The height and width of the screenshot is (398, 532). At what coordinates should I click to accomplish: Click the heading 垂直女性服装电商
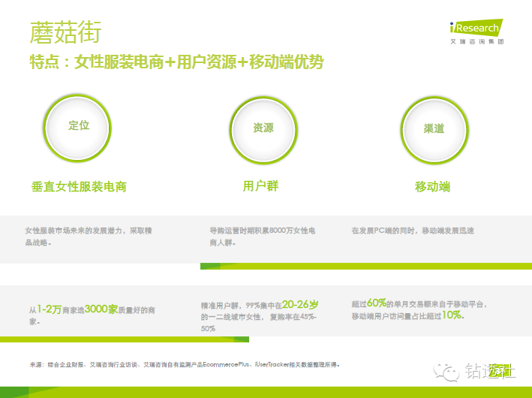(x=79, y=187)
